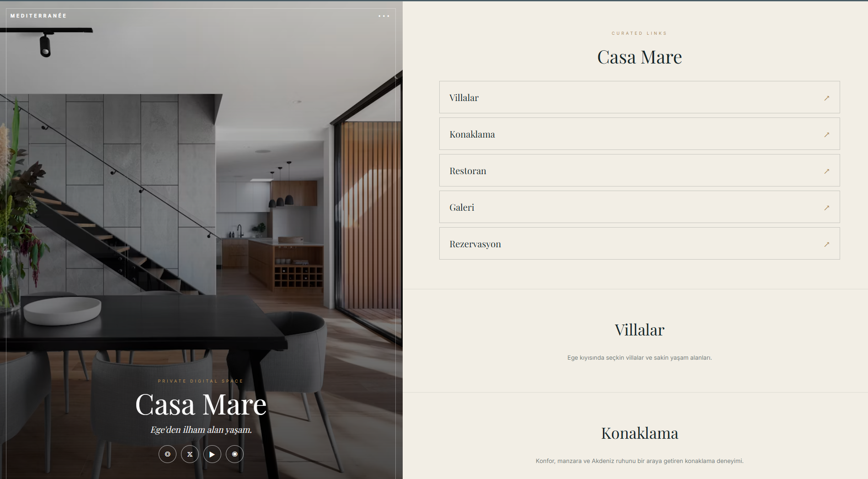The height and width of the screenshot is (479, 868).
Task: Click the large Casa Mare hero title
Action: pos(201,404)
